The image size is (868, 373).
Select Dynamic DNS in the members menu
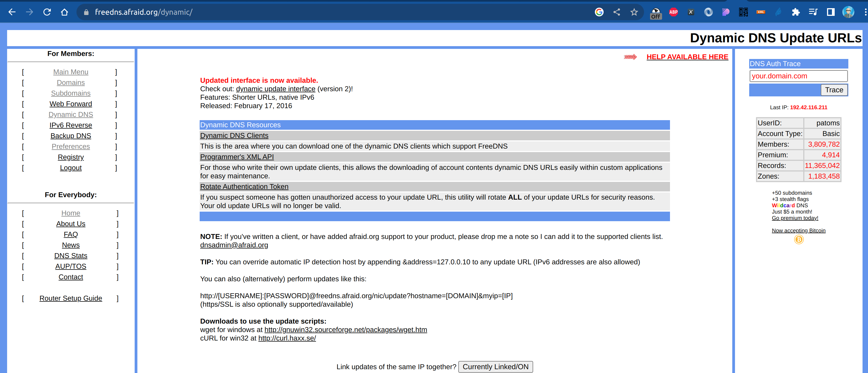tap(71, 115)
